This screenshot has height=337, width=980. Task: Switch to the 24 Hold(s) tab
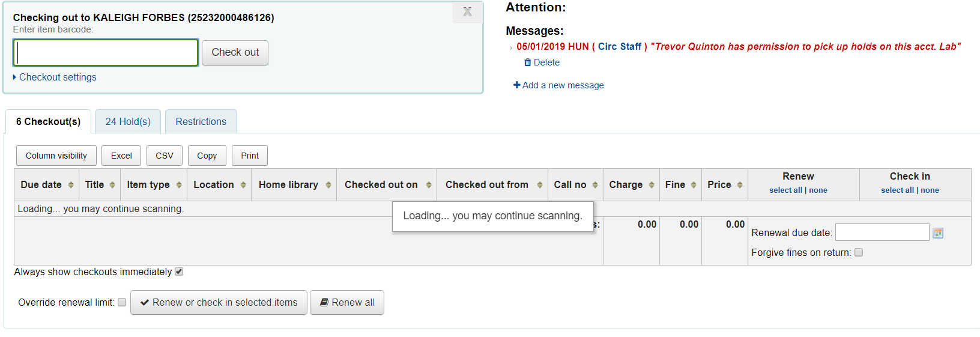[128, 121]
